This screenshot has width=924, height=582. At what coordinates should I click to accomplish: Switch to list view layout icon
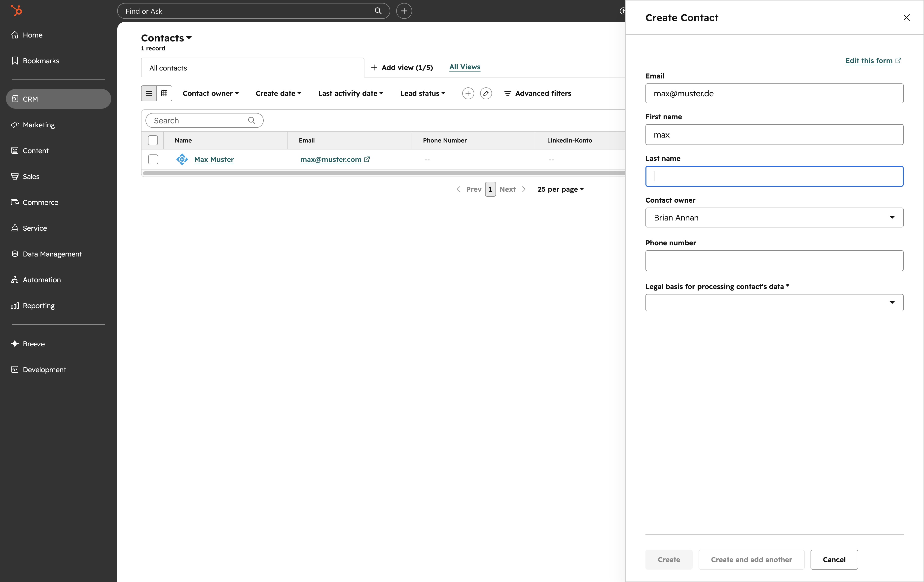click(149, 93)
